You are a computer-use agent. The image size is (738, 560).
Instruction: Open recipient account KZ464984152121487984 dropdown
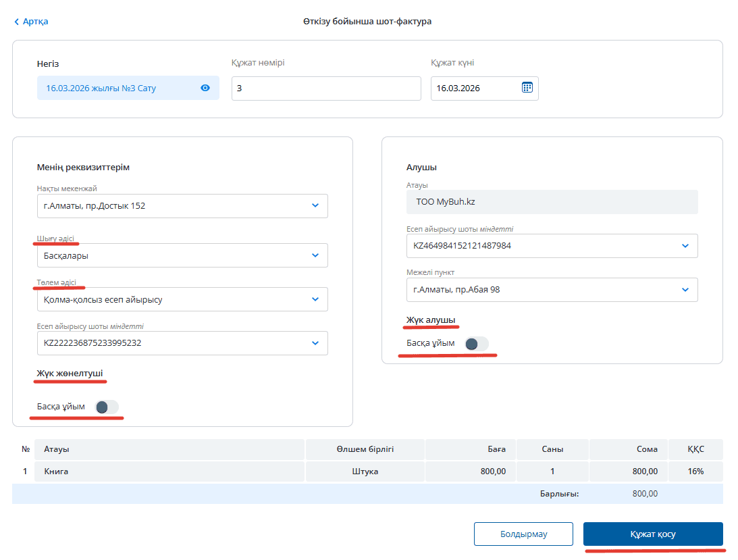pyautogui.click(x=685, y=246)
